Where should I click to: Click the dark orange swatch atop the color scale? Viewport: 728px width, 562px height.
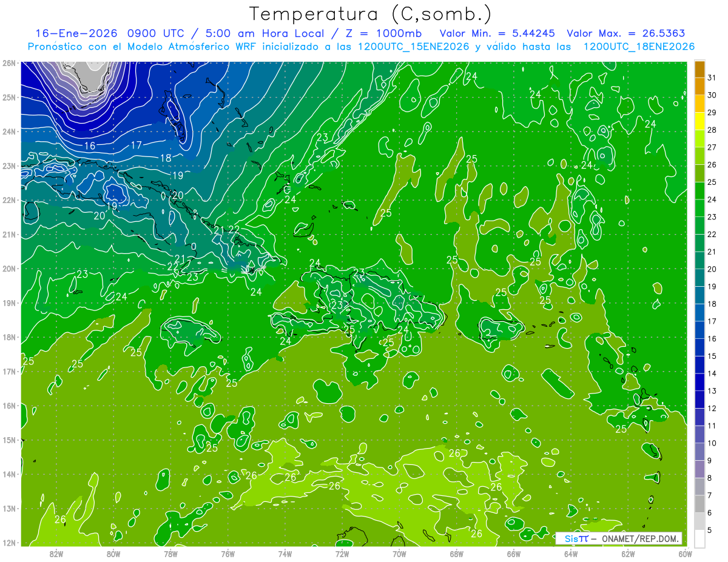click(699, 70)
